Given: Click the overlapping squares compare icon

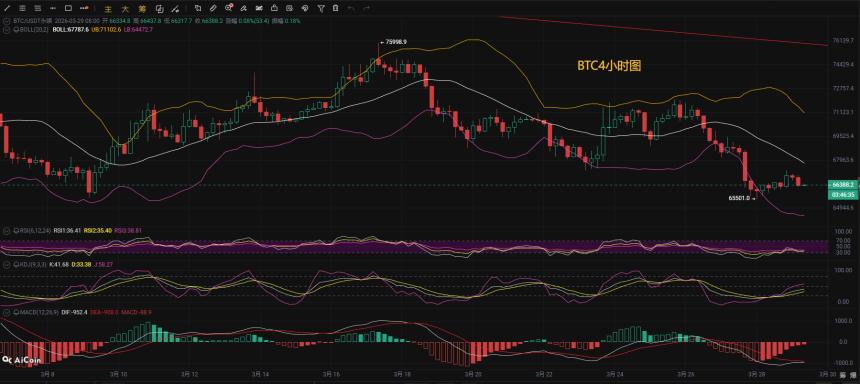Looking at the screenshot, I should [x=160, y=9].
